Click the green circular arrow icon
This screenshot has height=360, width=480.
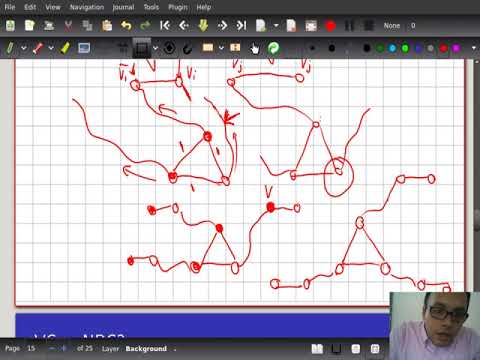[x=273, y=48]
